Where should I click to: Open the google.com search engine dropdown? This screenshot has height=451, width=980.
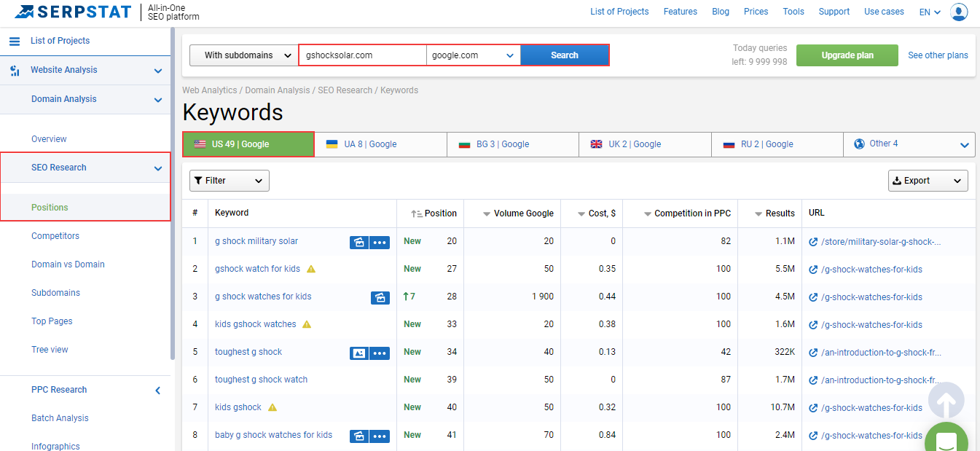coord(474,55)
